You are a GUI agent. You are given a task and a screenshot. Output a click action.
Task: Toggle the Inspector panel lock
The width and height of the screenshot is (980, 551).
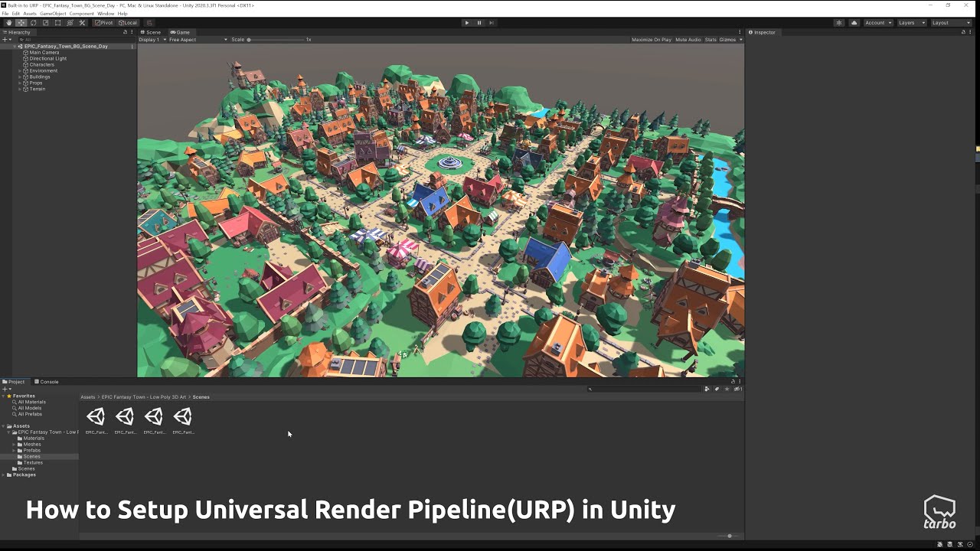pyautogui.click(x=963, y=32)
